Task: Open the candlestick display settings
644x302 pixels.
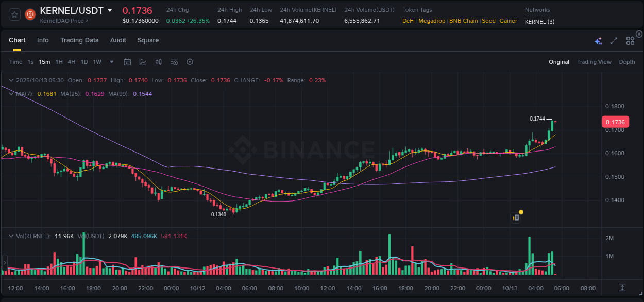Action: pos(158,62)
